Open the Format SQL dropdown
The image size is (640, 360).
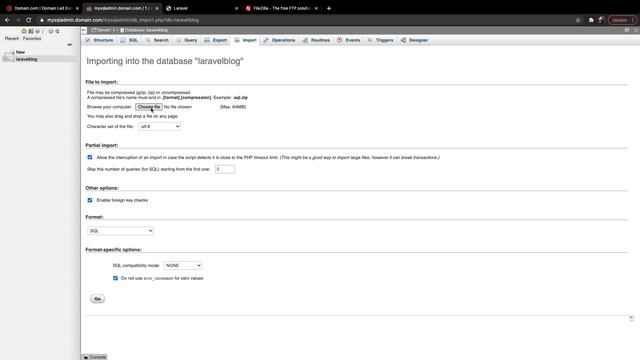[x=120, y=231]
